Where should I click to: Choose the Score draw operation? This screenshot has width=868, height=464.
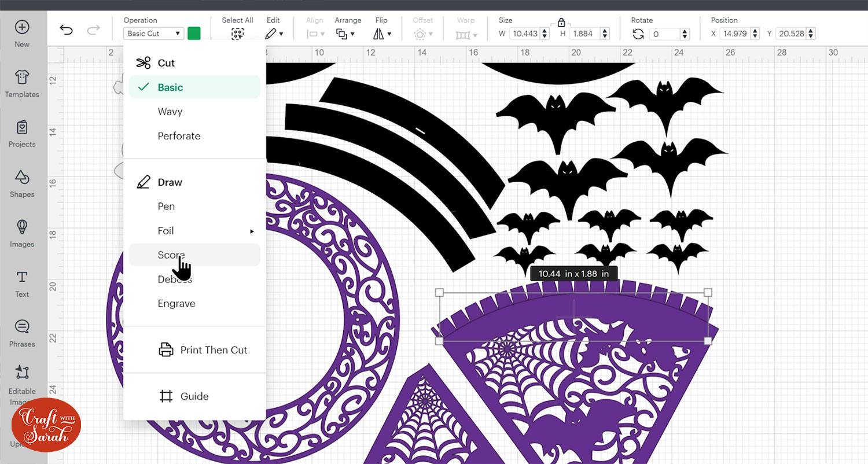171,255
